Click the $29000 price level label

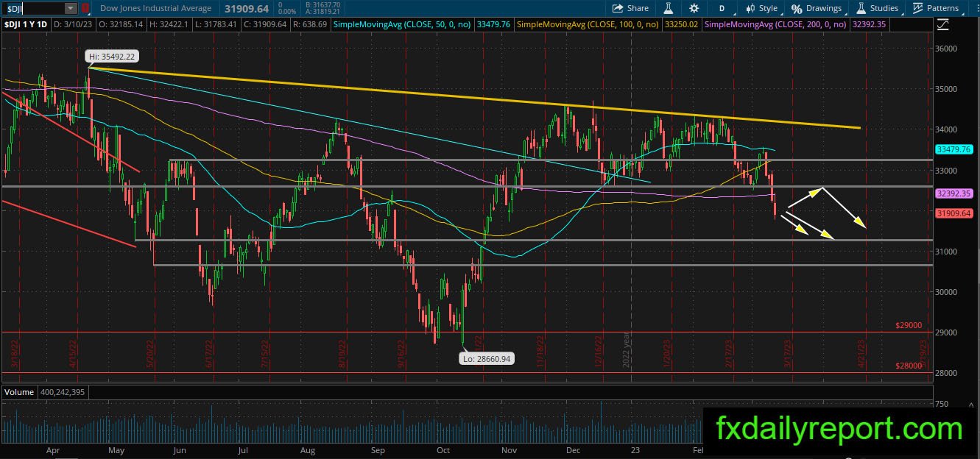coord(909,324)
